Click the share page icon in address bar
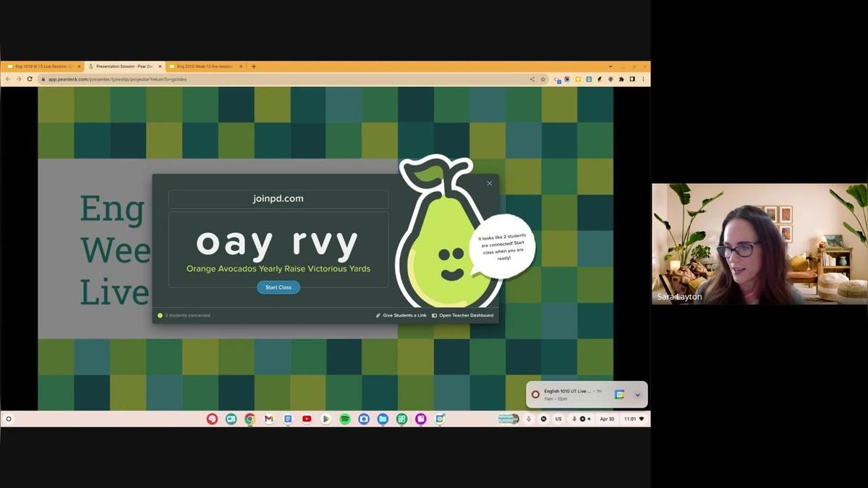 (532, 80)
